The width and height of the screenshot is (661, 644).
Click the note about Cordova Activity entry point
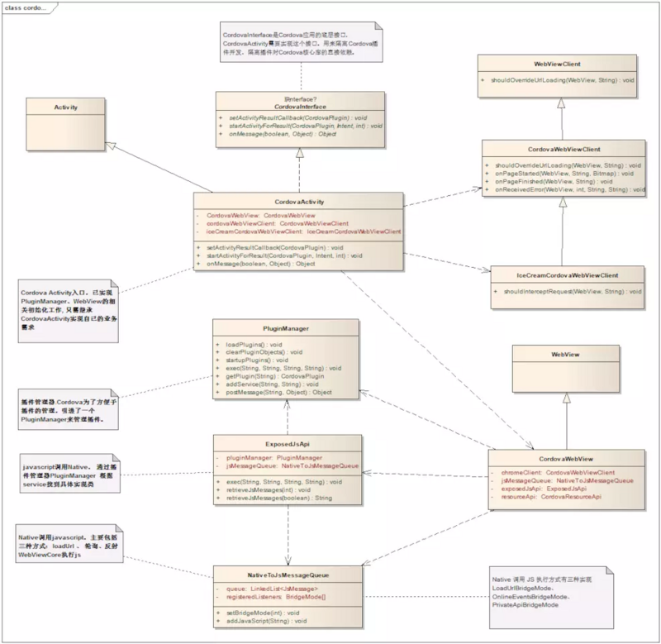[x=69, y=311]
